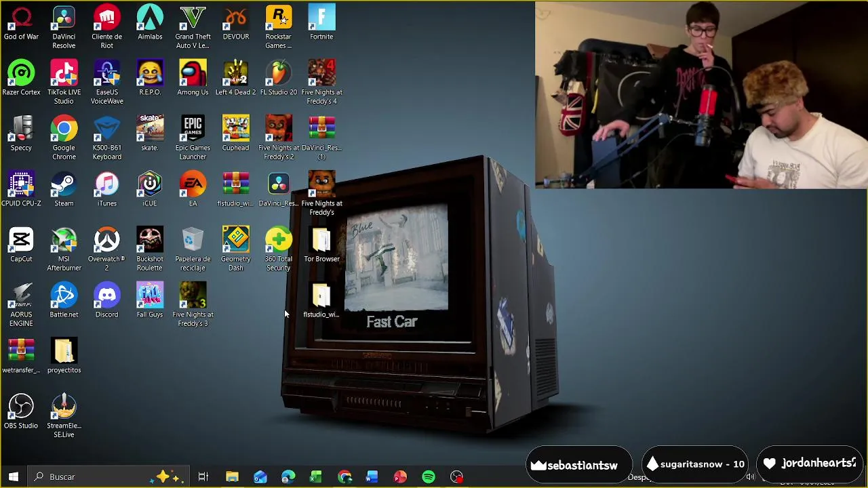The width and height of the screenshot is (868, 488).
Task: Open EaseUS VoiceWave shortcut
Action: 106,83
